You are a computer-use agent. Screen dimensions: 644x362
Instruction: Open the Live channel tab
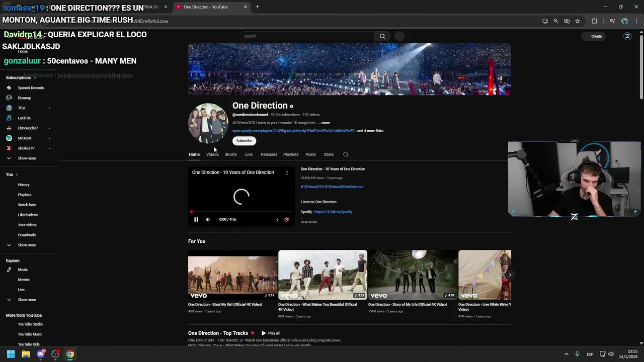coord(249,154)
